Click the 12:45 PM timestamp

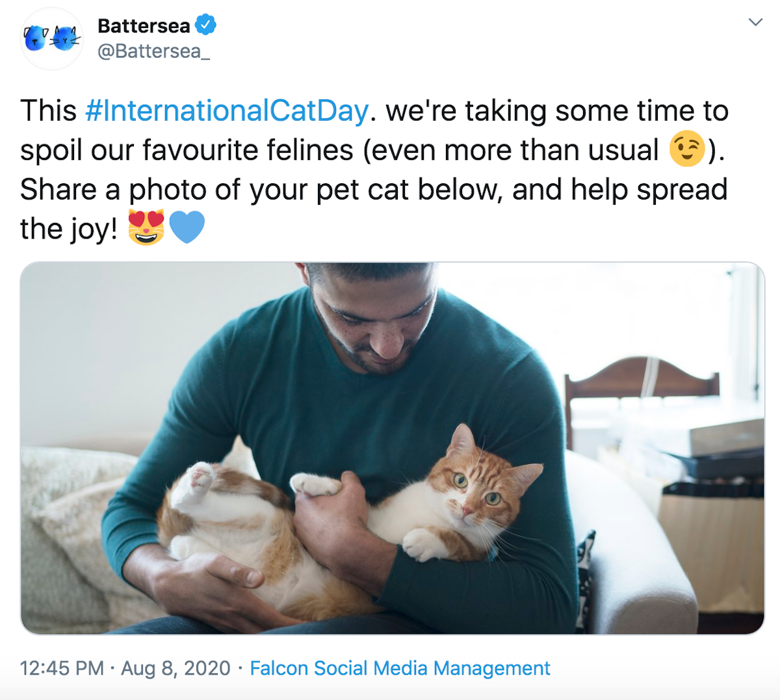coord(62,668)
